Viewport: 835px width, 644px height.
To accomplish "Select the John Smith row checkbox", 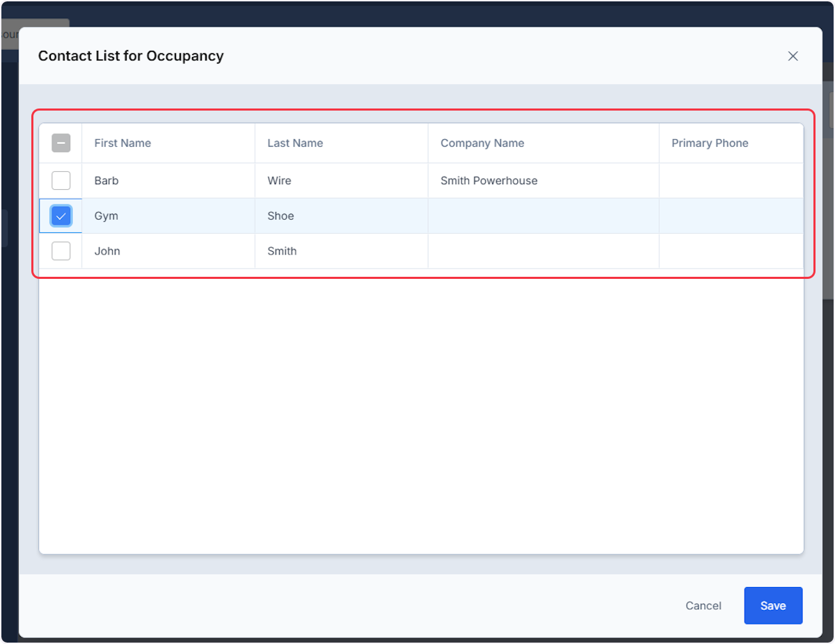I will point(61,251).
